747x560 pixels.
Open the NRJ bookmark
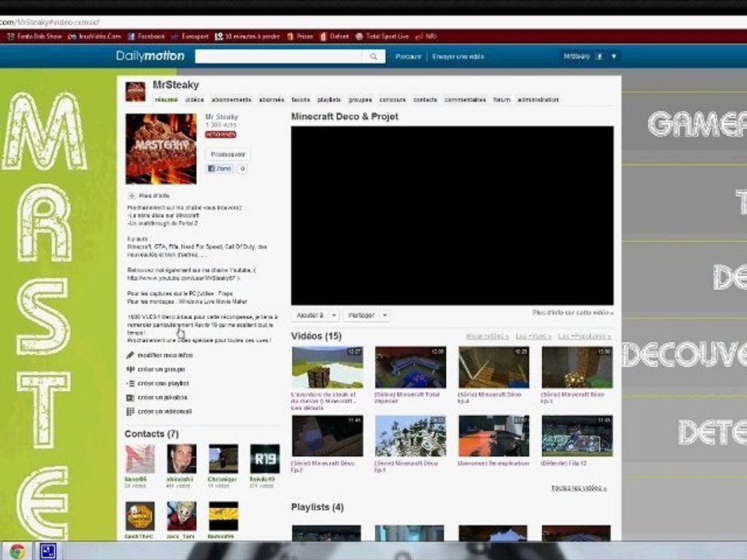(426, 37)
